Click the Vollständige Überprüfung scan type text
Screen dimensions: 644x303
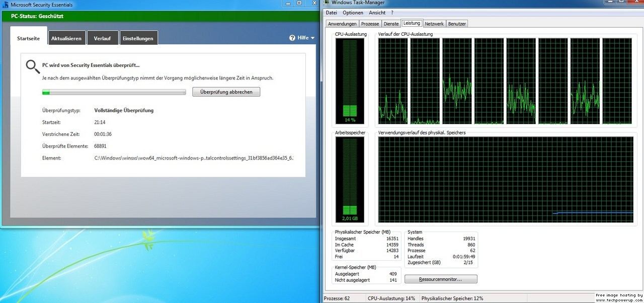tap(124, 110)
